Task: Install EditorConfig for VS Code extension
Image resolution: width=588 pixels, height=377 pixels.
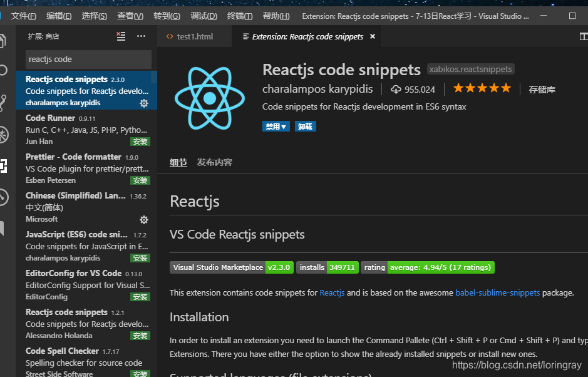Action: pos(140,297)
